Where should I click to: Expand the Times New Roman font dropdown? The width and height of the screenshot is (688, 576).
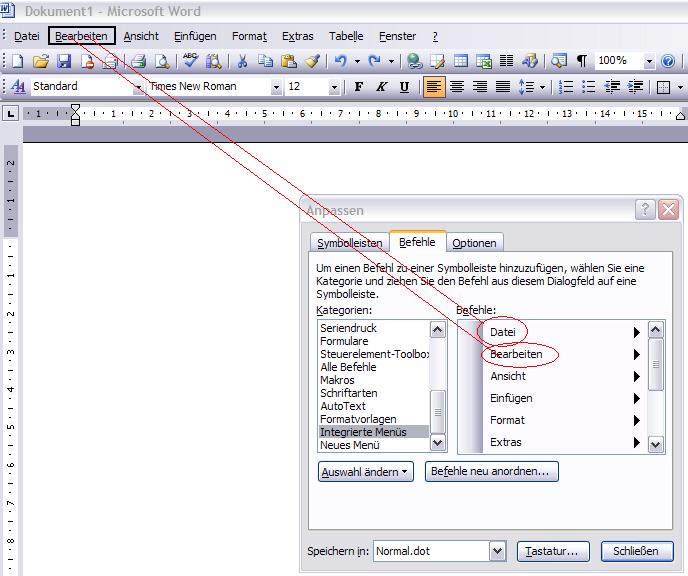(276, 87)
